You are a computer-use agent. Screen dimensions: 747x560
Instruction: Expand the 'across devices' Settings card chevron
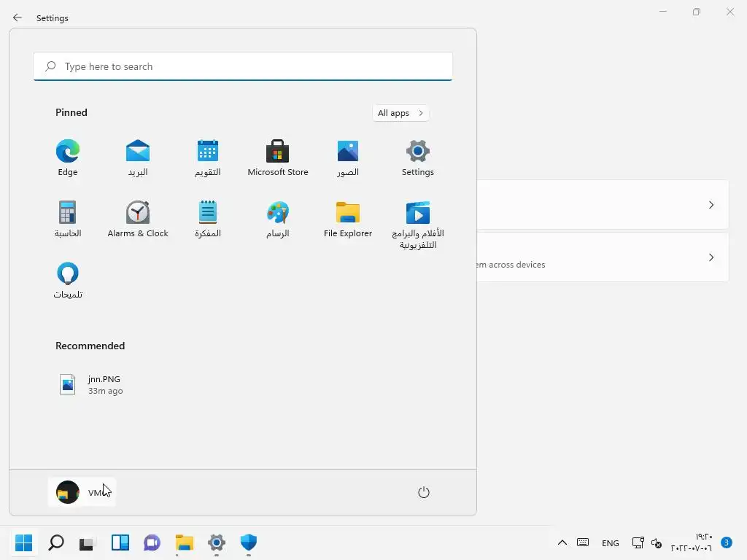coord(711,257)
